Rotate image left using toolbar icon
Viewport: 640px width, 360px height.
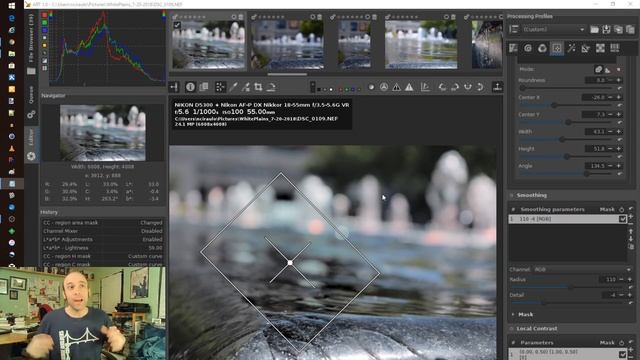click(442, 87)
